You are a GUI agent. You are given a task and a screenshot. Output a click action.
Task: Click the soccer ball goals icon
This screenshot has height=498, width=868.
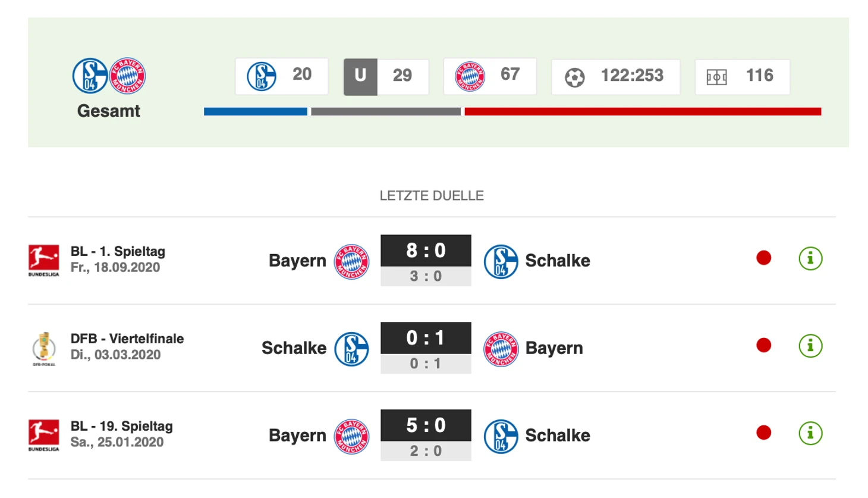[x=574, y=77]
